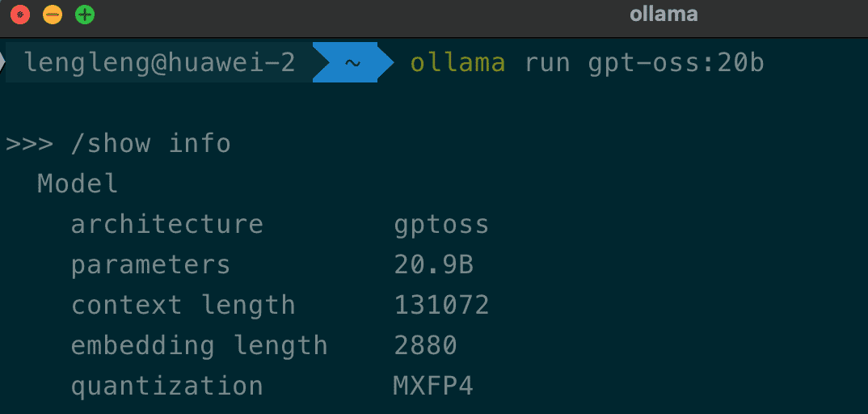Click the gptoss architecture value
Screen dimensions: 868x414
(441, 224)
